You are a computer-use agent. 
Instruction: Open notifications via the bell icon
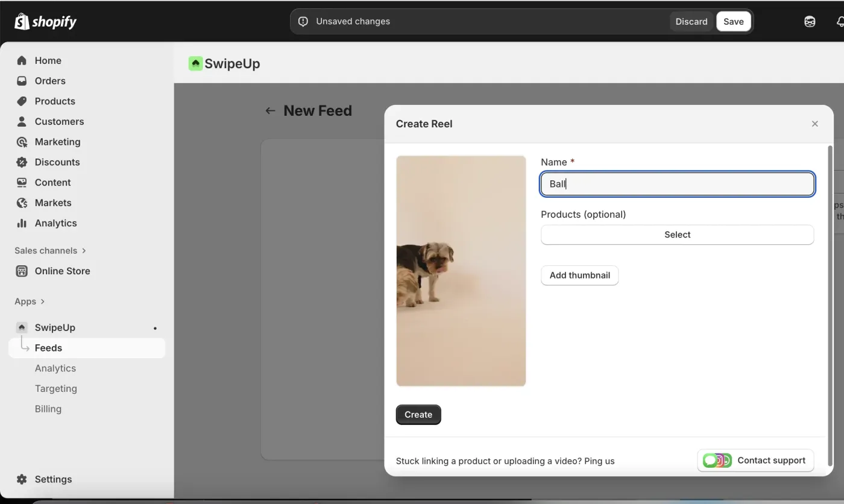pos(840,21)
